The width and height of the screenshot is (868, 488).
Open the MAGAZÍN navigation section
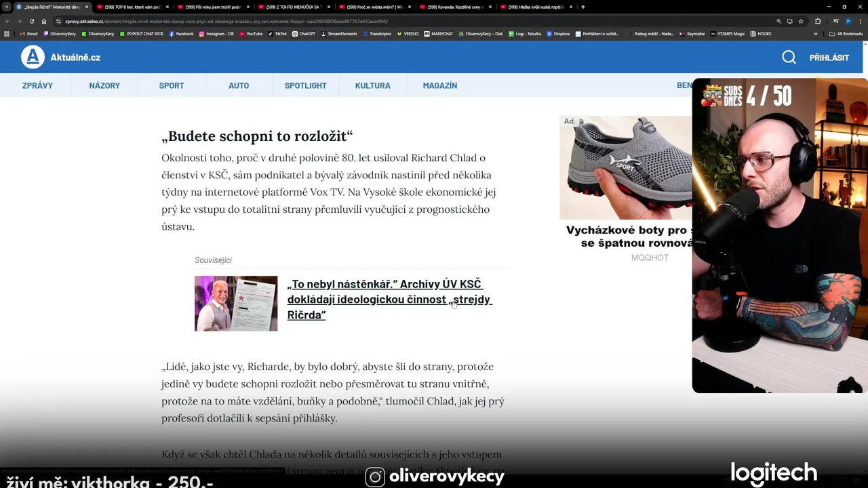coord(440,85)
